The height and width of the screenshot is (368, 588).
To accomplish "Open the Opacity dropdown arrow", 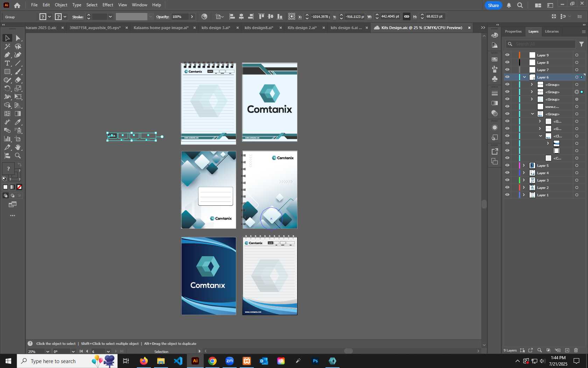I will coord(192,16).
